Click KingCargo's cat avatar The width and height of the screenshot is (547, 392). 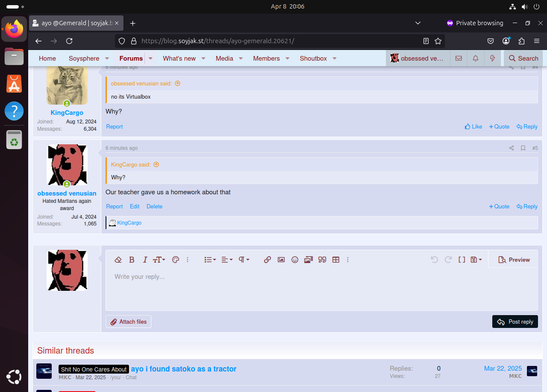pyautogui.click(x=67, y=85)
